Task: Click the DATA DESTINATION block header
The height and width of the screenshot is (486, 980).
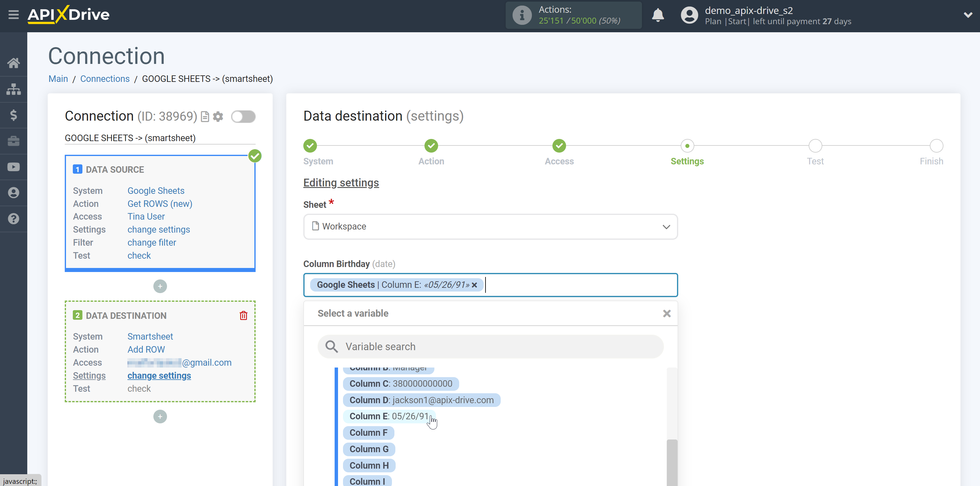Action: coord(126,315)
